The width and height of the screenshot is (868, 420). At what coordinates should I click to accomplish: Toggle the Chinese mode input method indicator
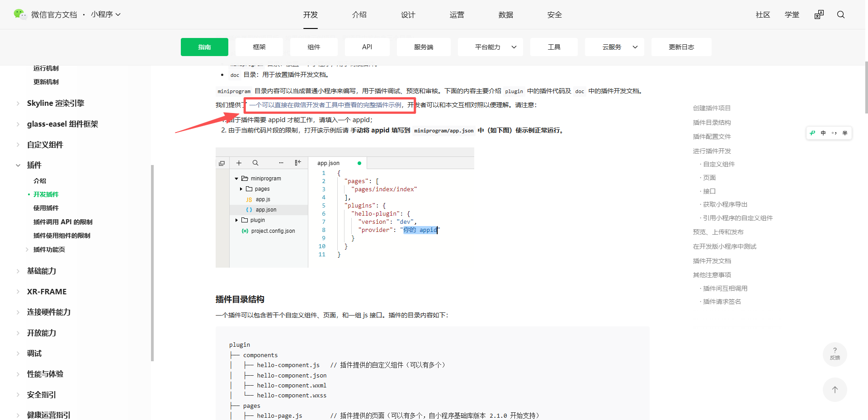click(x=823, y=133)
